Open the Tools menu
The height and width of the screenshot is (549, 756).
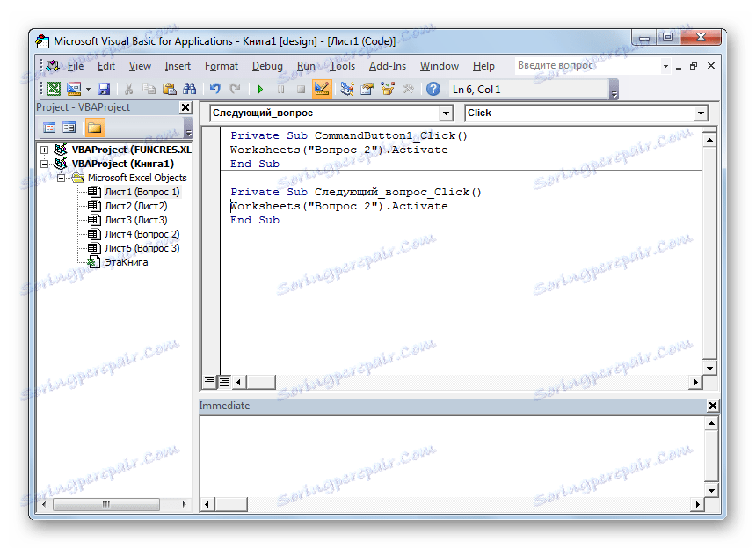pyautogui.click(x=342, y=66)
